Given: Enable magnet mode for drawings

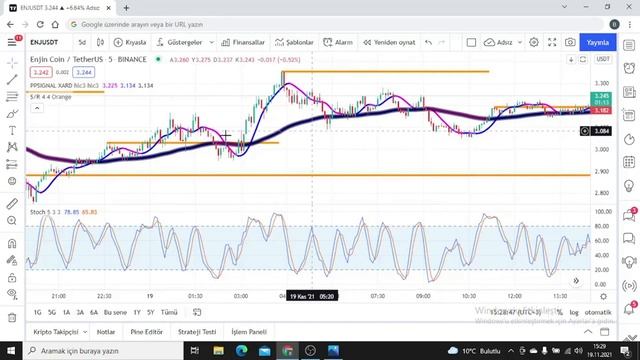Looking at the screenshot, I should point(12,244).
